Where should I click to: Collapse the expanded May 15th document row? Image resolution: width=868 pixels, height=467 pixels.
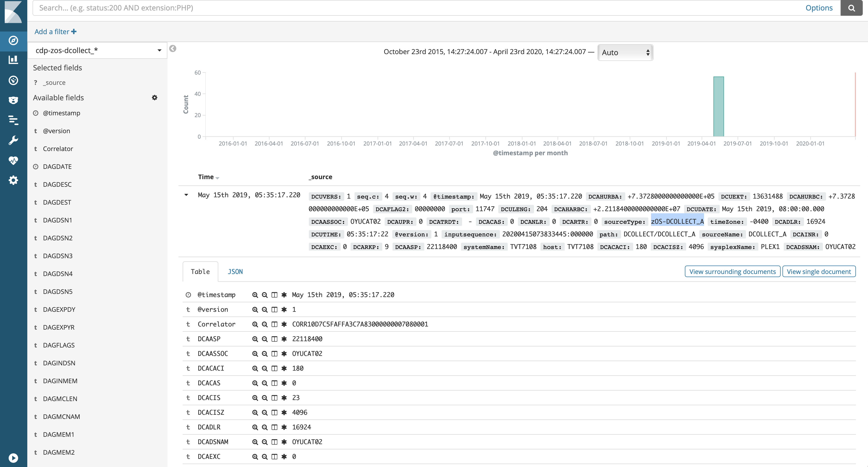[186, 195]
